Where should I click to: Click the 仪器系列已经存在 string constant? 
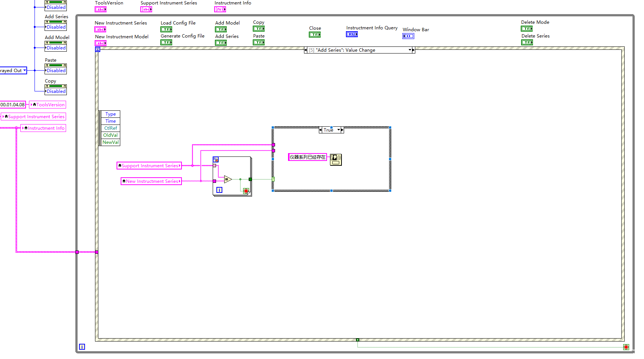(308, 157)
